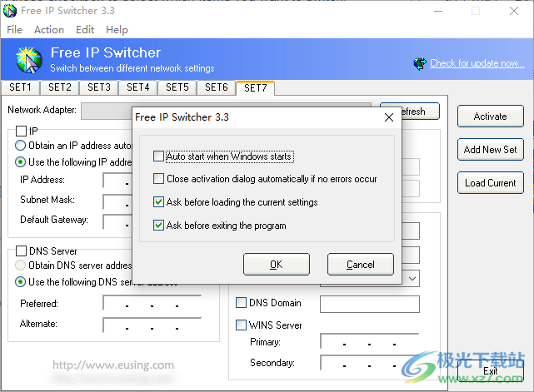Select Obtain DNS server address automatically
Screen dimensions: 534x392
pos(21,265)
